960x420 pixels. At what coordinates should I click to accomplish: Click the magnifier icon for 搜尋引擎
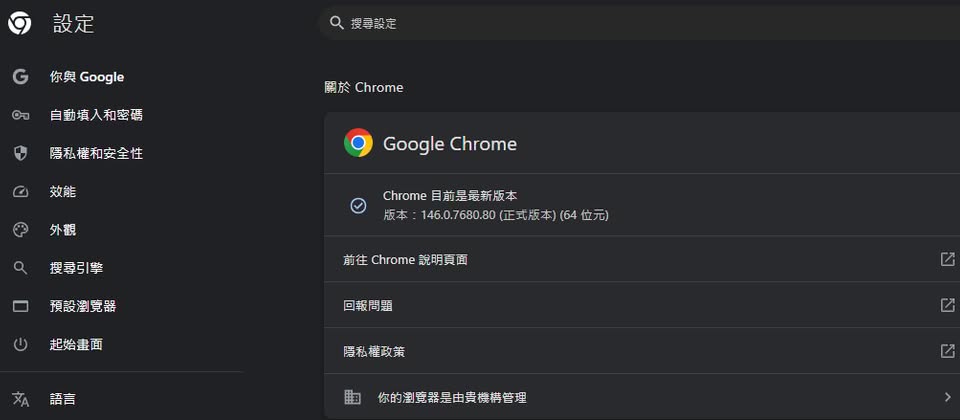[x=20, y=268]
